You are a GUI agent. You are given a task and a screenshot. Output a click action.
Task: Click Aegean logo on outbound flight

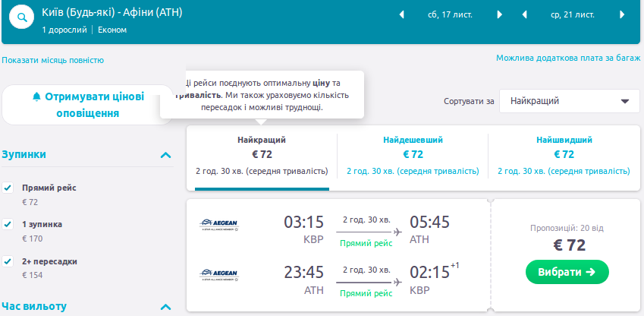point(218,223)
